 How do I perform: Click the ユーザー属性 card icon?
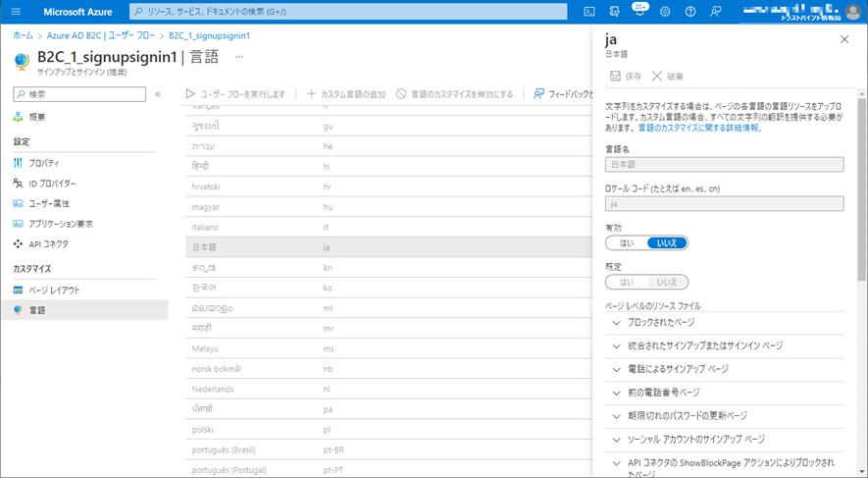pyautogui.click(x=19, y=203)
